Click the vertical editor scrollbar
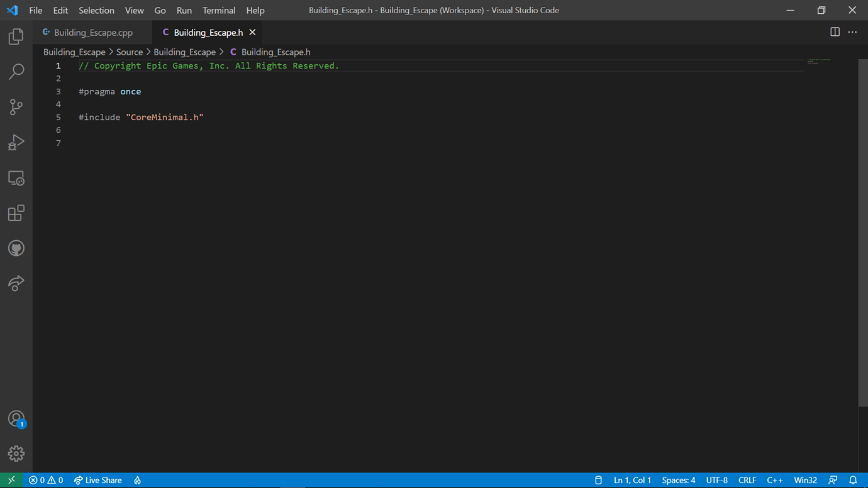 pyautogui.click(x=863, y=233)
